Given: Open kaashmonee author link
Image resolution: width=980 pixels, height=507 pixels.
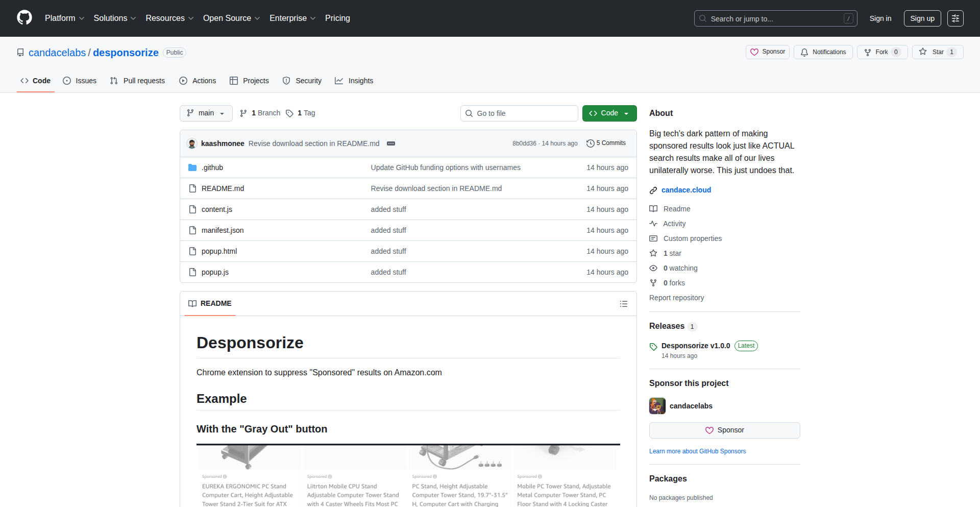Looking at the screenshot, I should [x=223, y=143].
